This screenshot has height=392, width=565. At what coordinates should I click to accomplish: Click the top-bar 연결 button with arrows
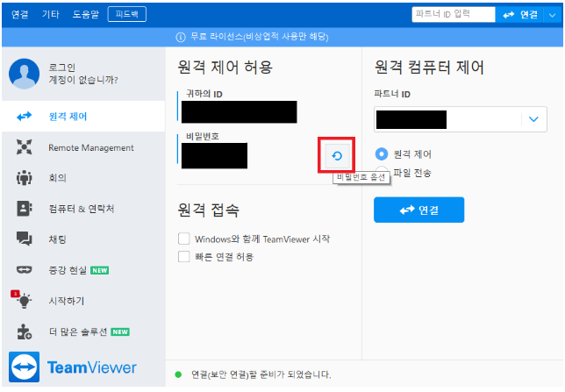pos(520,15)
